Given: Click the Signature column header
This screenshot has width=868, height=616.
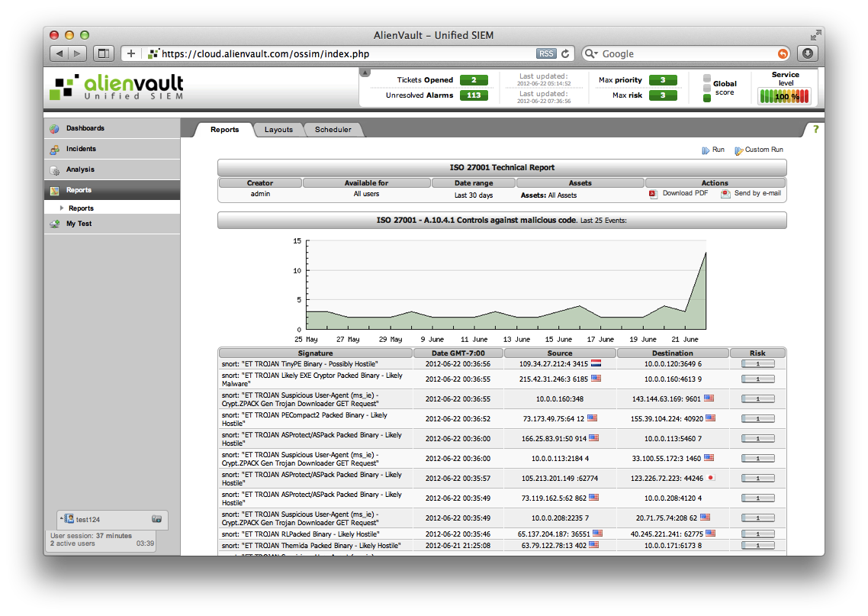Looking at the screenshot, I should click(316, 353).
